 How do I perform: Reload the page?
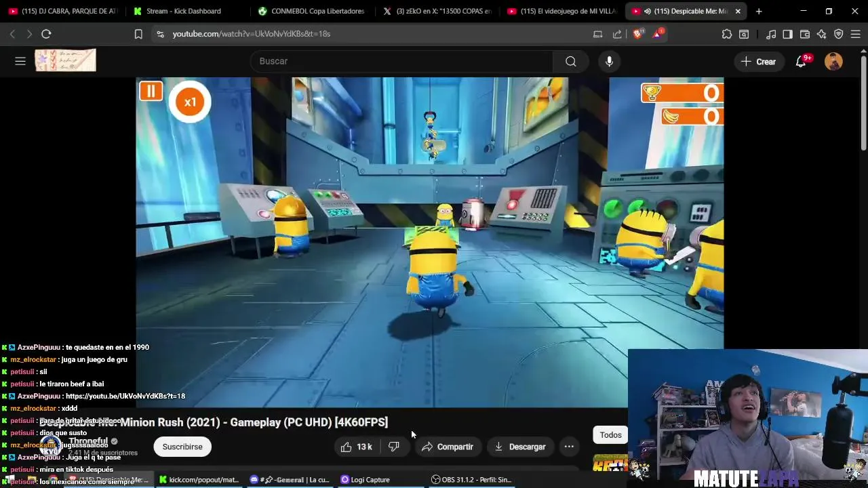pos(46,34)
